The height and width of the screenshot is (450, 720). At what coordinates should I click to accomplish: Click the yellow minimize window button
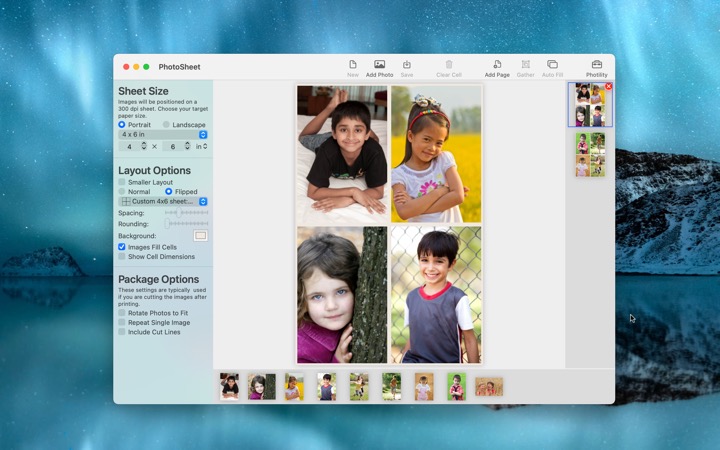point(136,67)
